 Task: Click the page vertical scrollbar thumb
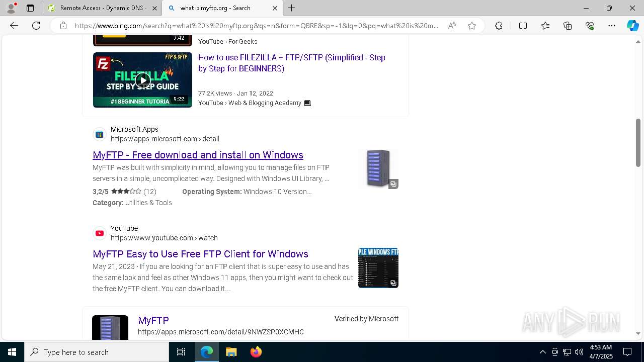click(x=638, y=143)
